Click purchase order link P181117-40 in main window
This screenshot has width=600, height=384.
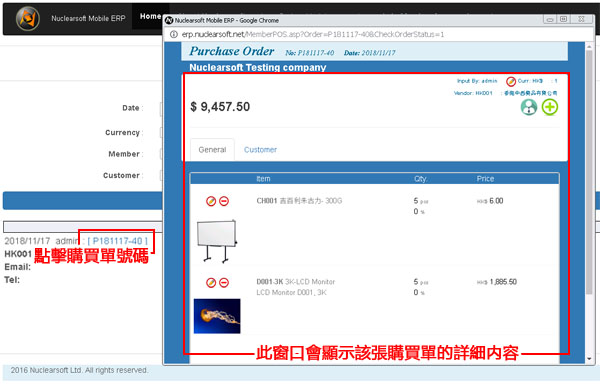pos(117,241)
